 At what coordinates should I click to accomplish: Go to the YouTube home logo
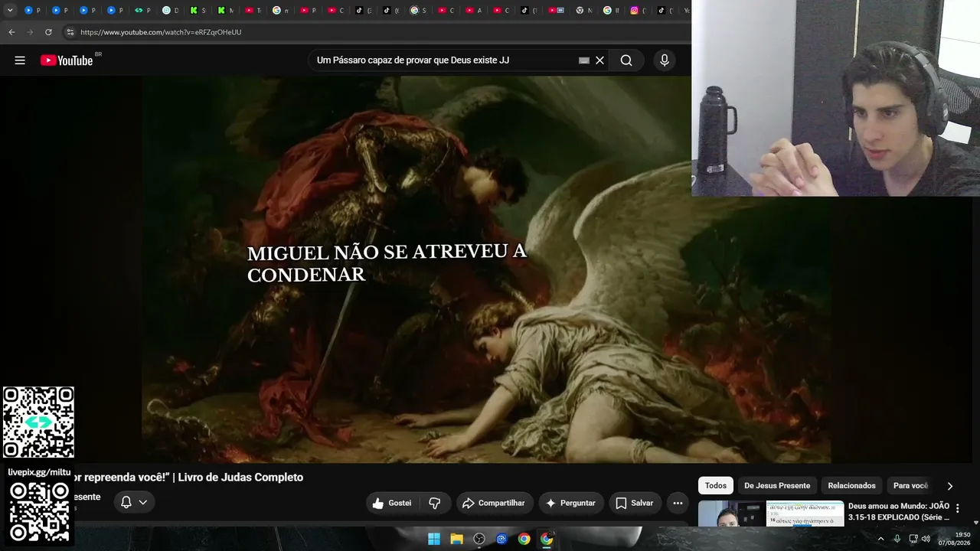(67, 60)
